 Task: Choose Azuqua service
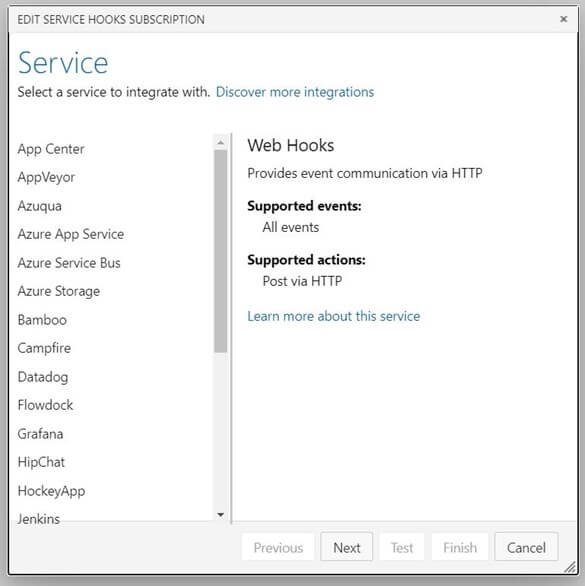click(40, 206)
